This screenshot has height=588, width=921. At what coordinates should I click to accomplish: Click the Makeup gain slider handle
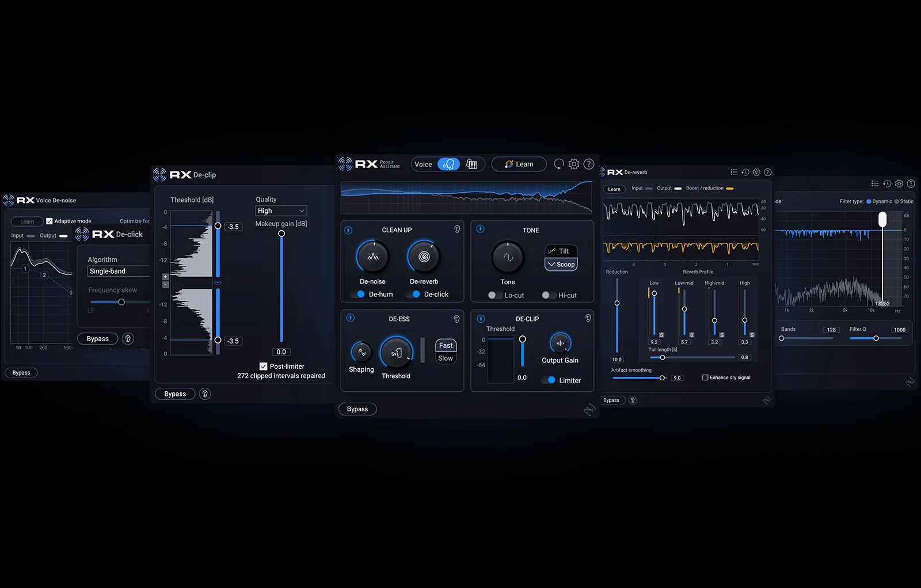click(281, 234)
